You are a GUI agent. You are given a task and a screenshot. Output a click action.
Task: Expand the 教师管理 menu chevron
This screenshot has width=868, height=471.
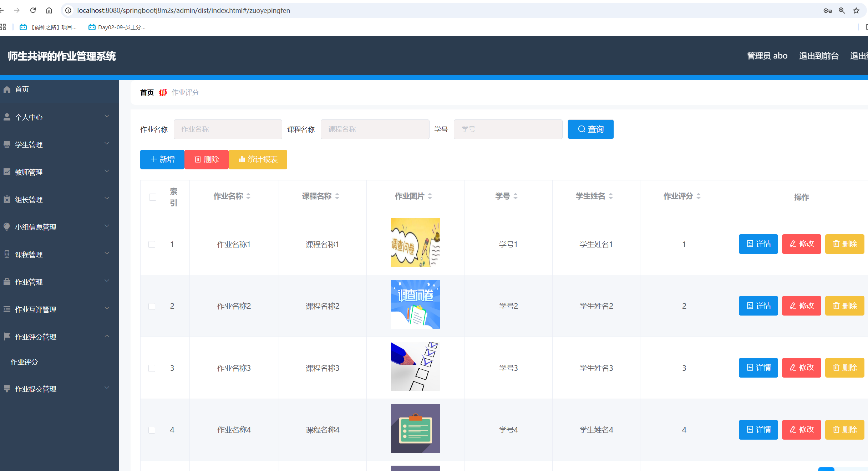[107, 171]
